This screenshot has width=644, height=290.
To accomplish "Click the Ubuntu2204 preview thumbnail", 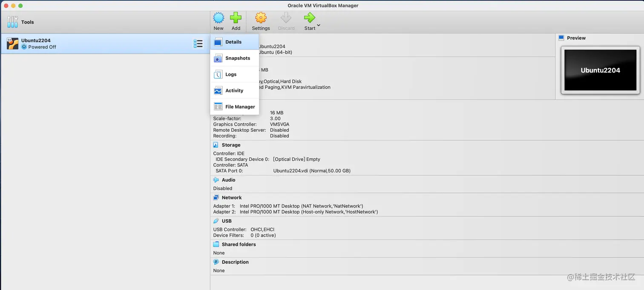I will pos(600,70).
